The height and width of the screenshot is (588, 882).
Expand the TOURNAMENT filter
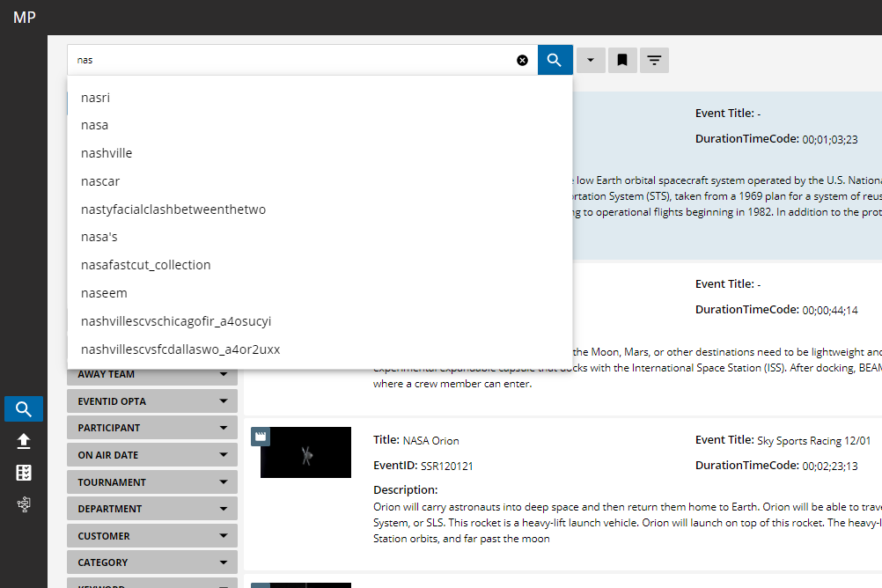coord(151,482)
